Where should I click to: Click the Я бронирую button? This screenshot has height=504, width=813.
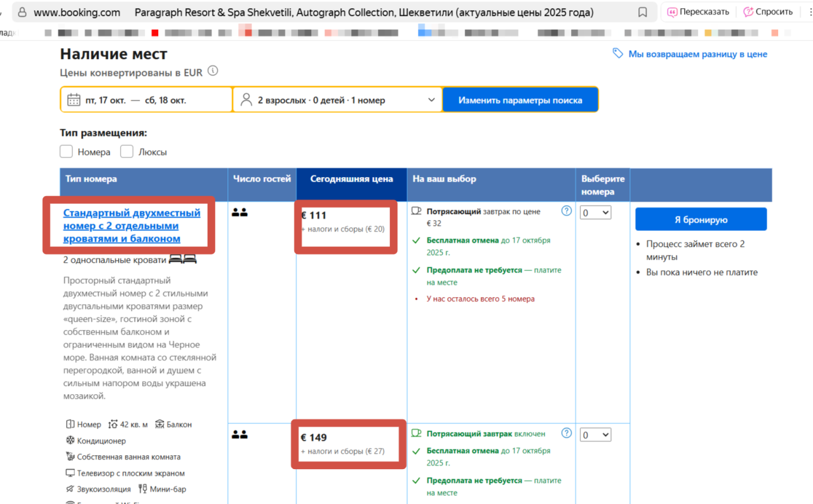click(701, 220)
